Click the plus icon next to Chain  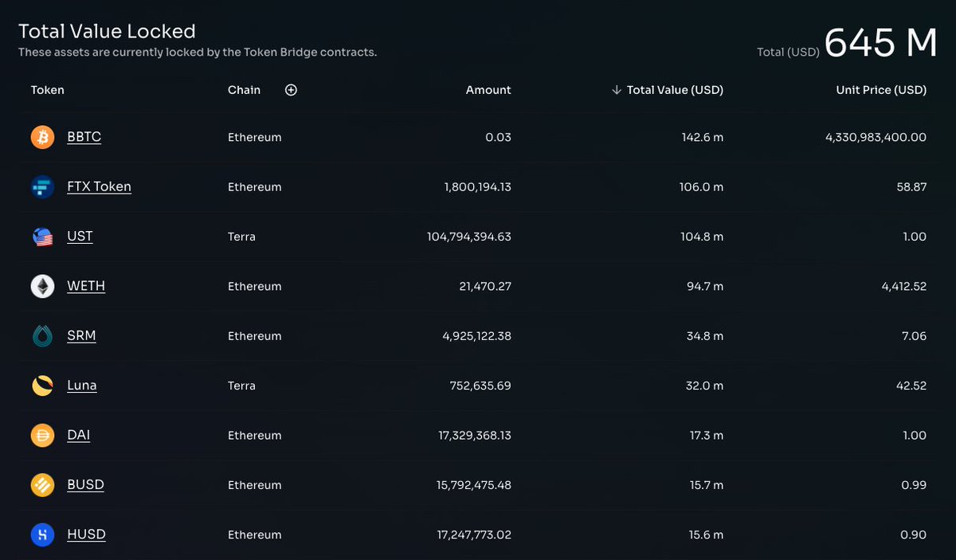(x=291, y=90)
